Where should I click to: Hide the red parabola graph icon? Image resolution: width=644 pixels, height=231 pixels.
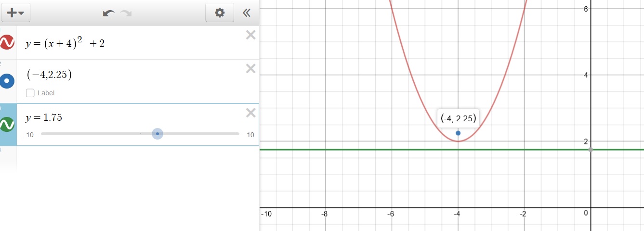click(x=7, y=43)
